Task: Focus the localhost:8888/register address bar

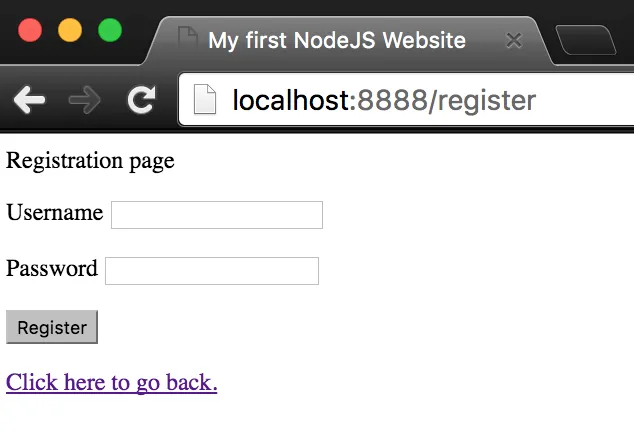Action: [x=406, y=100]
